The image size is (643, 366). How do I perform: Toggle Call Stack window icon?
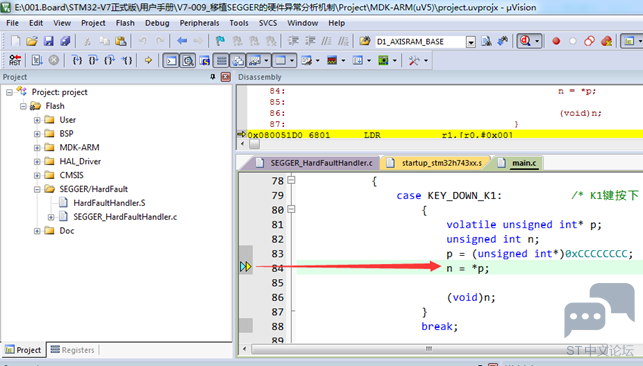(238, 61)
